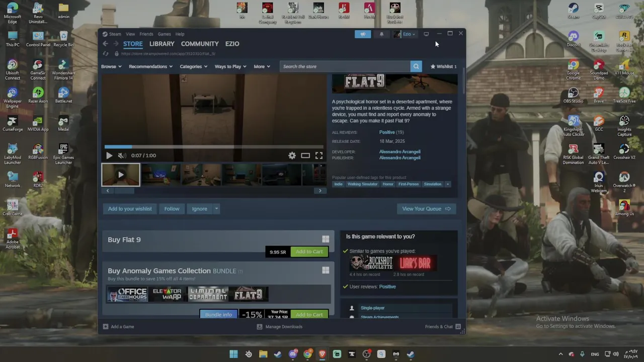Open the EZIO profile tab
This screenshot has height=362, width=644.
[232, 44]
